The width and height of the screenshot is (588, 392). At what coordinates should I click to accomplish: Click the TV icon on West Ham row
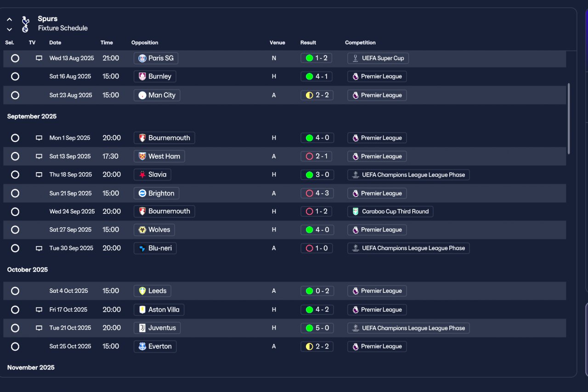(x=39, y=156)
